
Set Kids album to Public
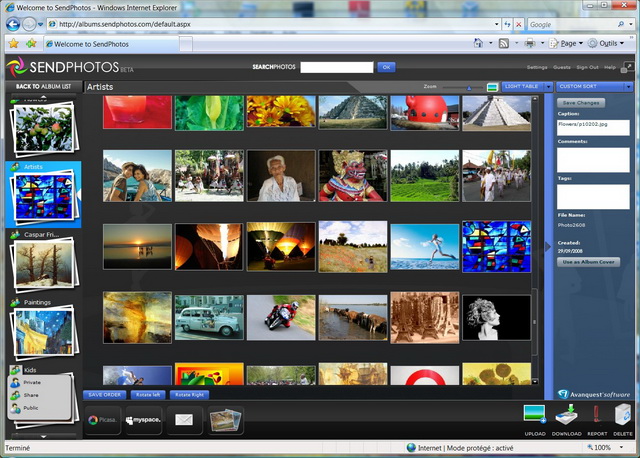(x=31, y=408)
